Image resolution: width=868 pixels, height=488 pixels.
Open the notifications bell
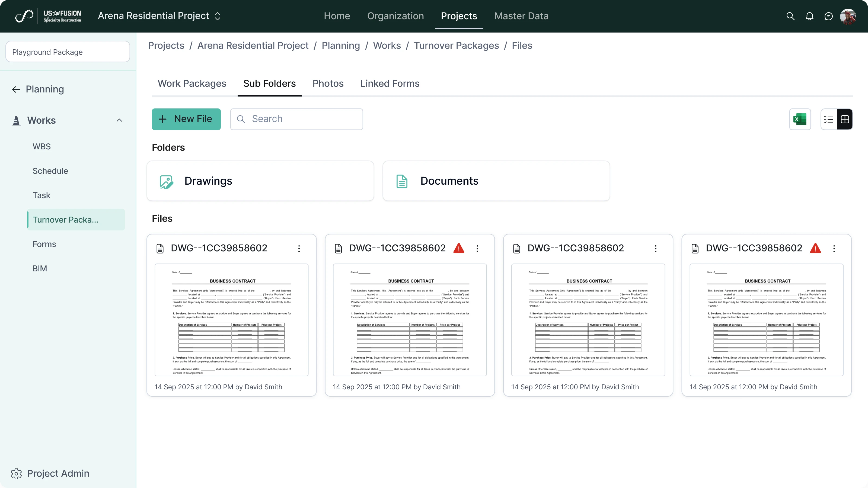coord(809,16)
